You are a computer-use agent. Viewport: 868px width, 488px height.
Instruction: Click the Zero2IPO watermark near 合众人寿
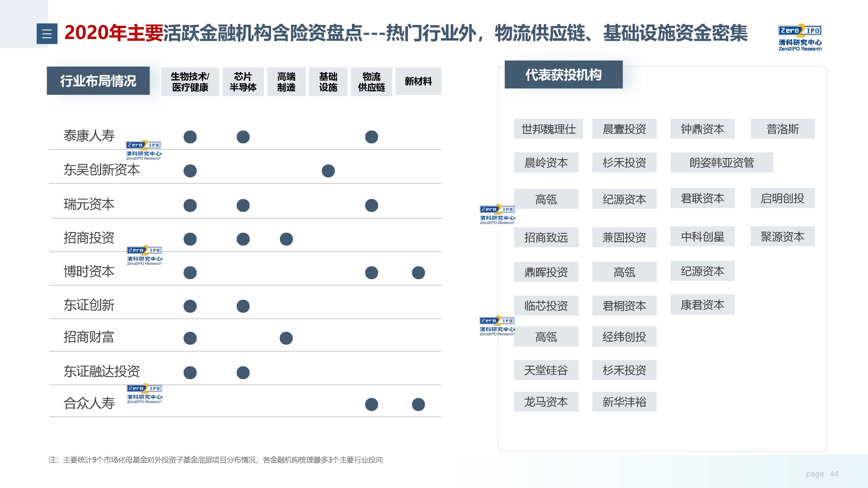point(145,393)
